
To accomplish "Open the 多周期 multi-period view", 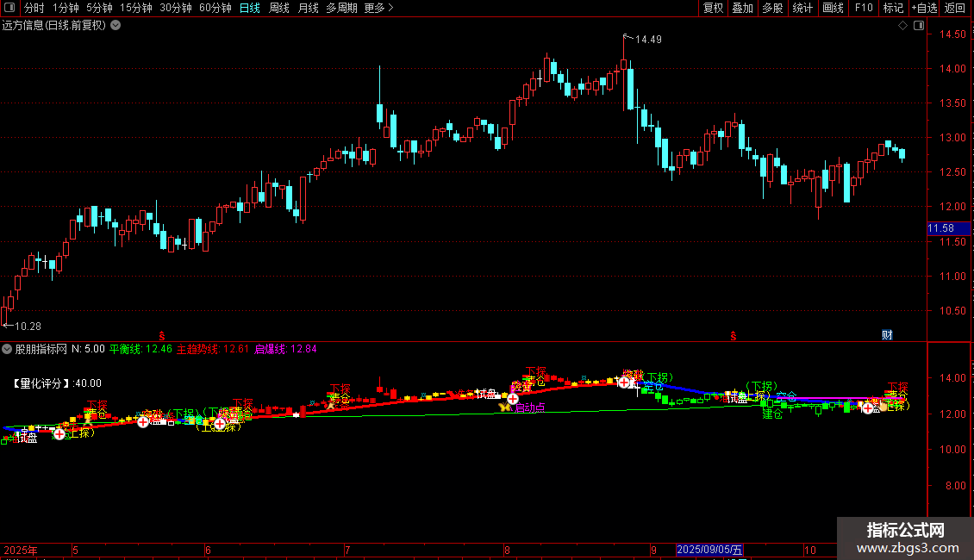I will pos(341,8).
